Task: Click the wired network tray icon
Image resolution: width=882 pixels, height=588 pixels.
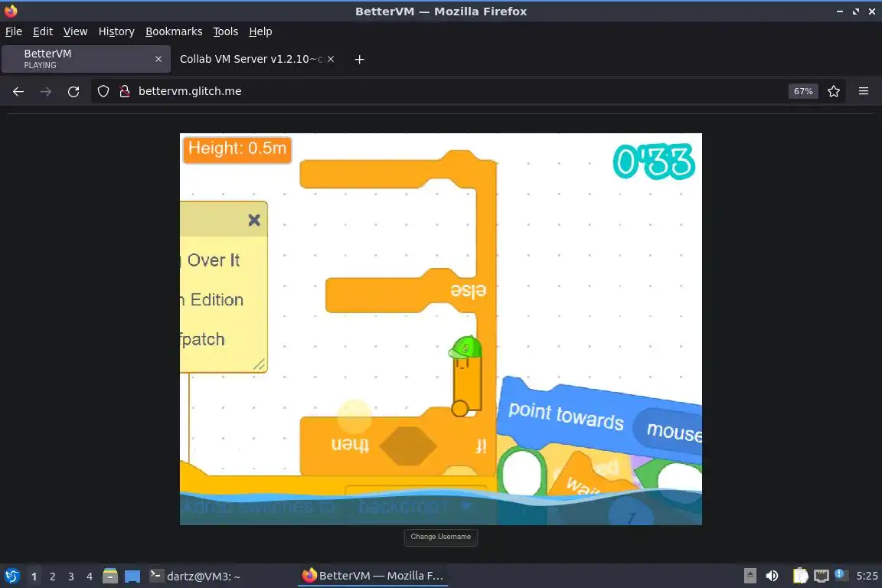Action: [x=822, y=576]
